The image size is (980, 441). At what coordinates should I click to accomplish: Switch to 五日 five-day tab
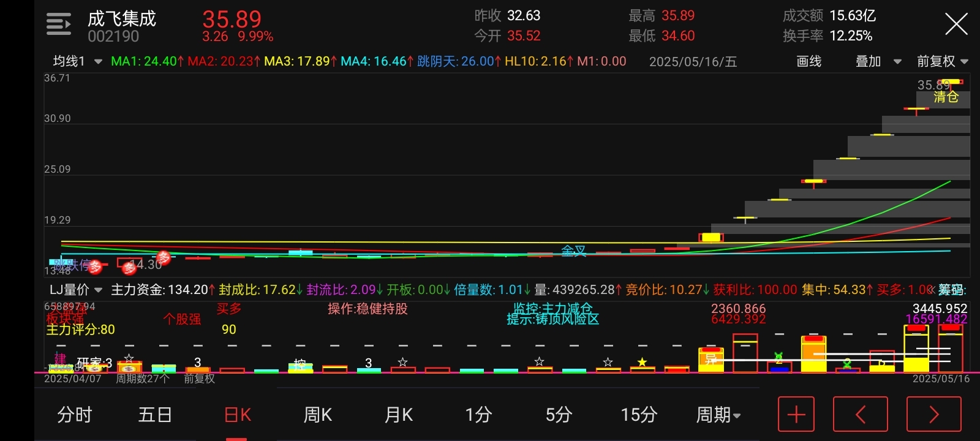tap(155, 415)
